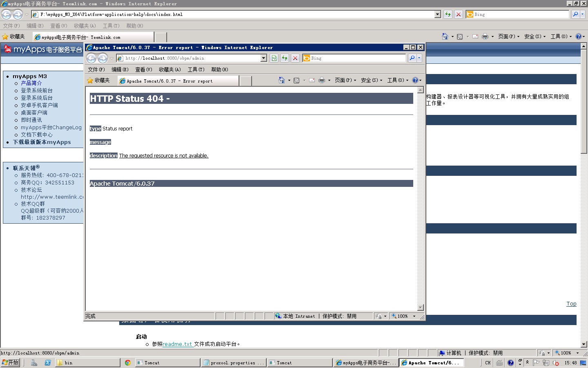Click the RSS feeds icon in the Tomcat error window
The height and width of the screenshot is (368, 588).
296,81
